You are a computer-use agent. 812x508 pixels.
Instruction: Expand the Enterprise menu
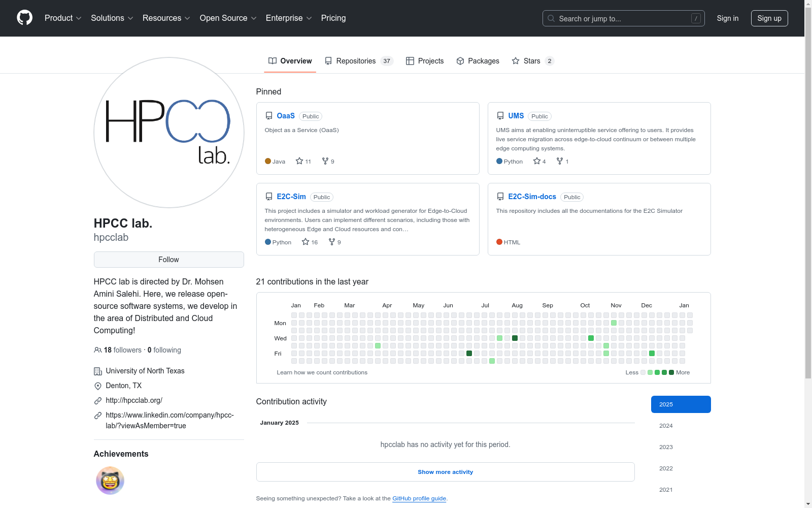click(289, 18)
